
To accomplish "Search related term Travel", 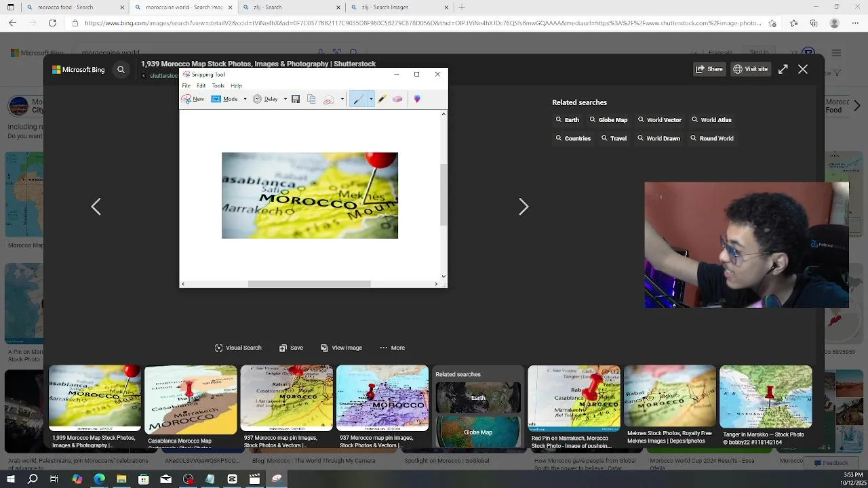I will tap(614, 138).
